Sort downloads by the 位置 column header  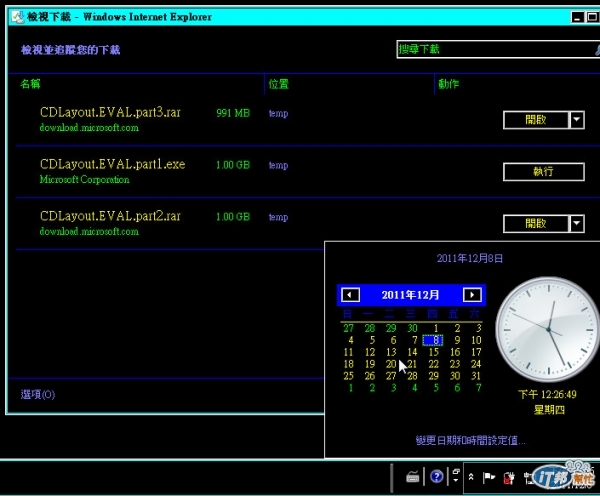coord(279,84)
